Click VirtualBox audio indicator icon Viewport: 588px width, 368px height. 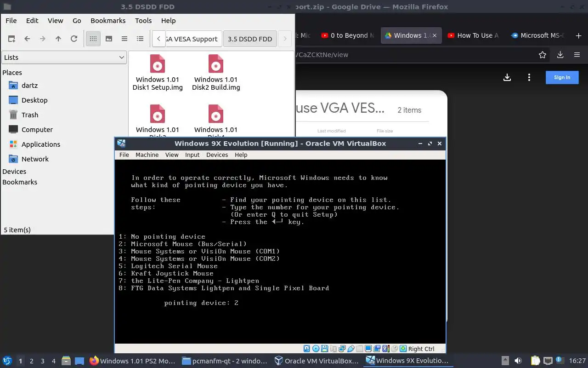coord(334,349)
